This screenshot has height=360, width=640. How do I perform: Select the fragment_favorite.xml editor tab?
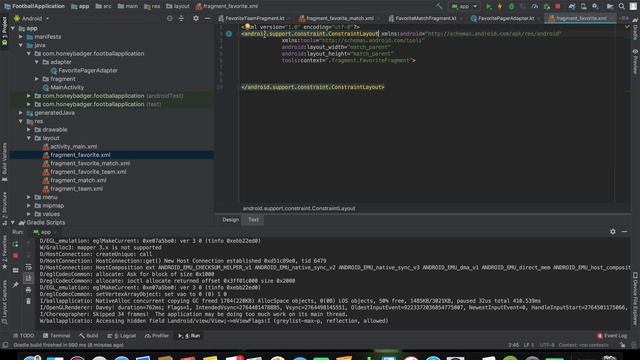coord(580,18)
